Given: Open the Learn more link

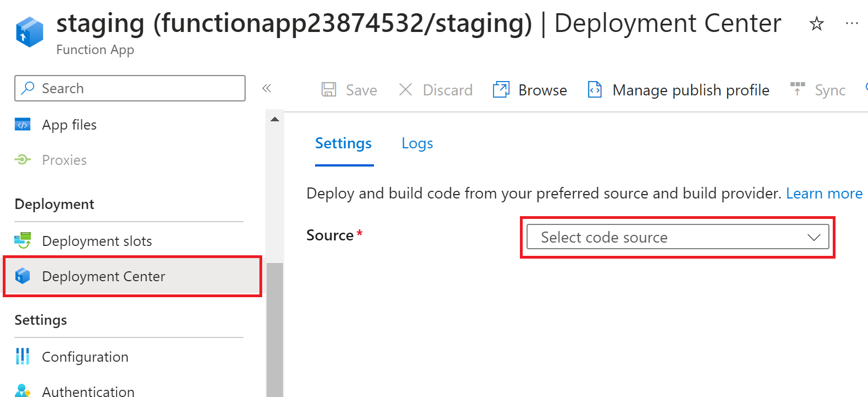Looking at the screenshot, I should click(x=824, y=194).
